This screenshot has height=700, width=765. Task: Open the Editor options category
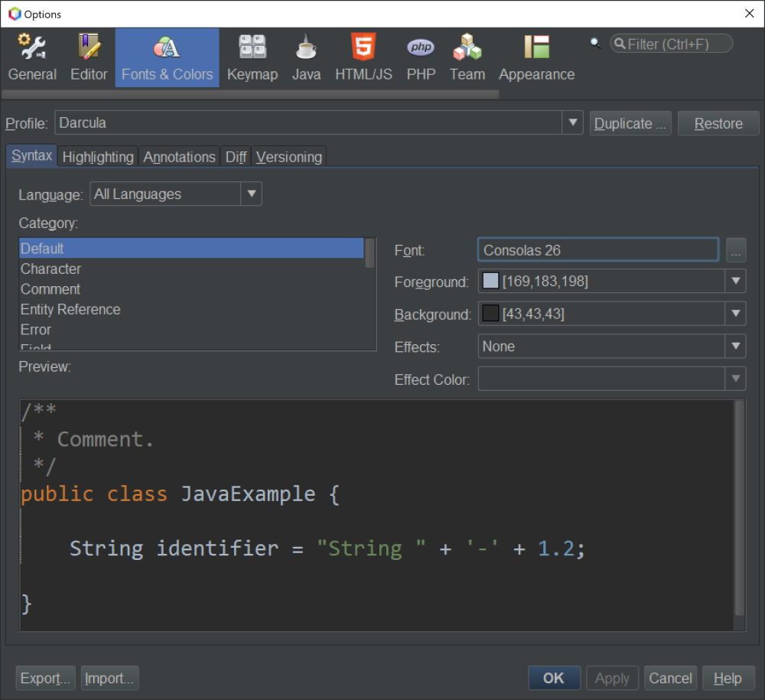coord(89,57)
